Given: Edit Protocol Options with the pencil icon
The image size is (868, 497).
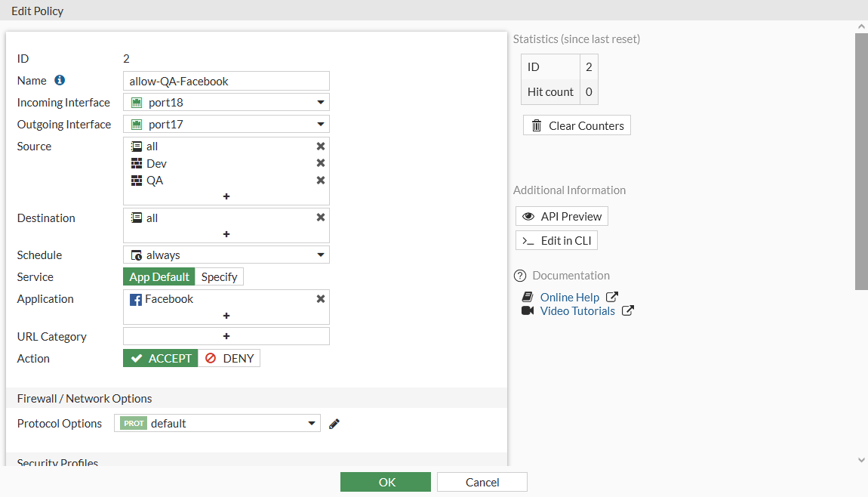Looking at the screenshot, I should pyautogui.click(x=334, y=423).
